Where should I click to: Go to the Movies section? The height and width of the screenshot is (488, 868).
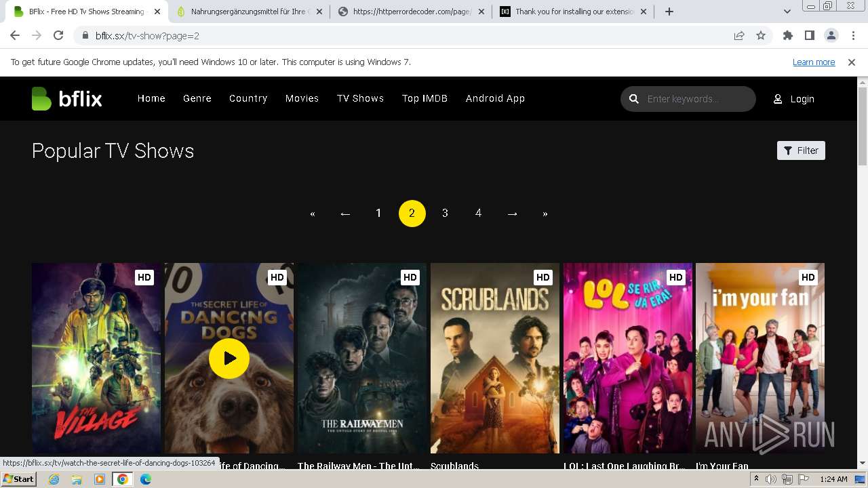tap(302, 99)
